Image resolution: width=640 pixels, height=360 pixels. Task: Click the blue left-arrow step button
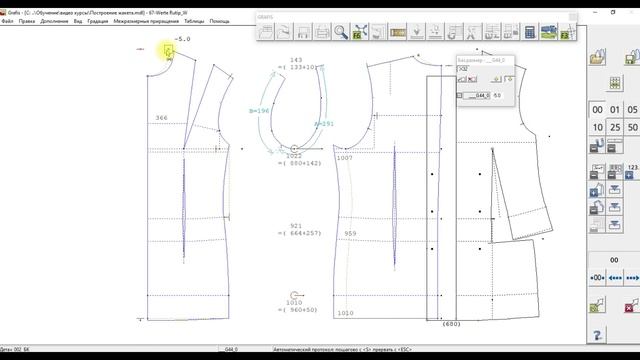[x=615, y=278]
